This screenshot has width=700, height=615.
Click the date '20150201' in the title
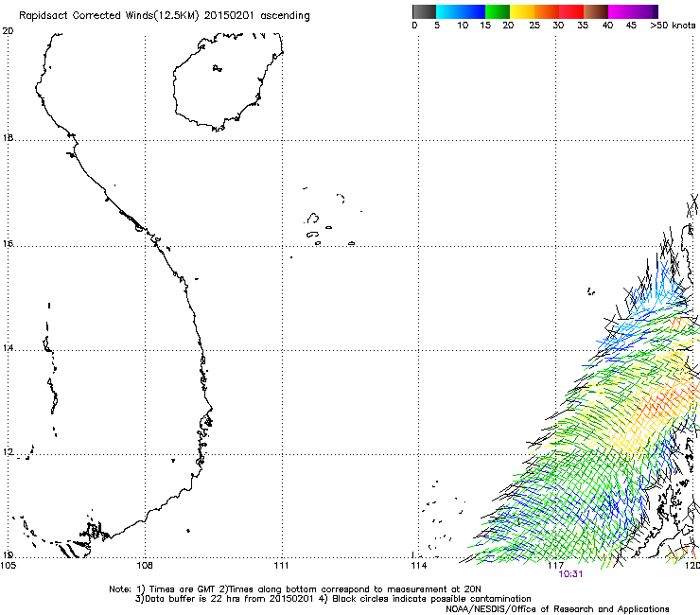[x=229, y=15]
